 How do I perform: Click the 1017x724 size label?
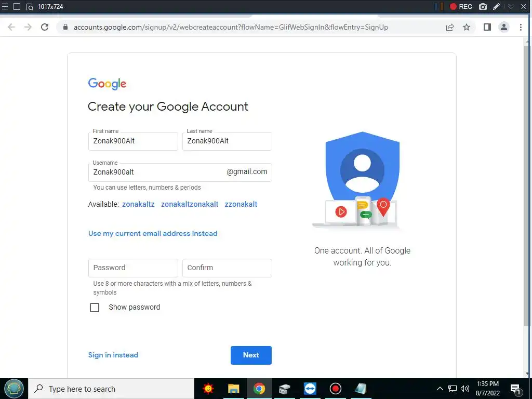50,6
